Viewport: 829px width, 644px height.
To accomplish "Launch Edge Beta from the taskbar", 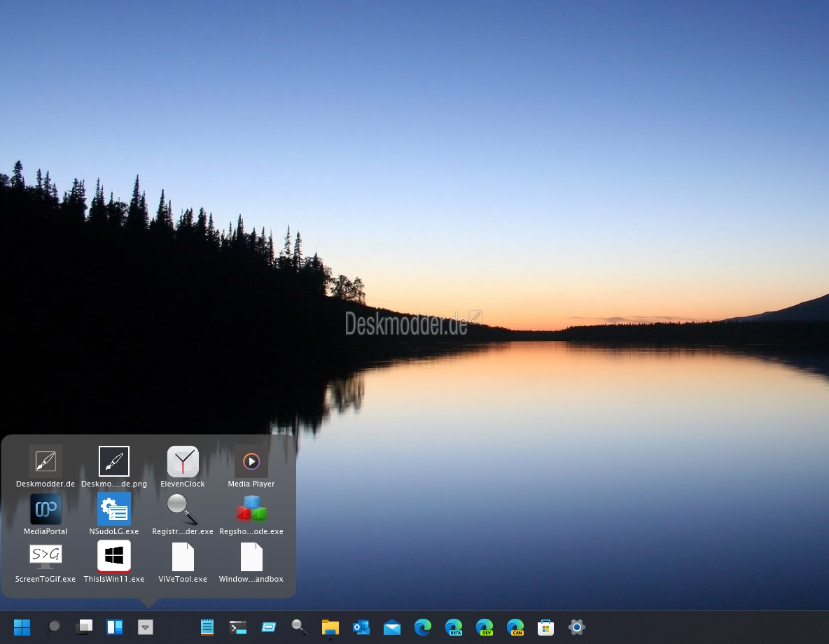I will 454,627.
